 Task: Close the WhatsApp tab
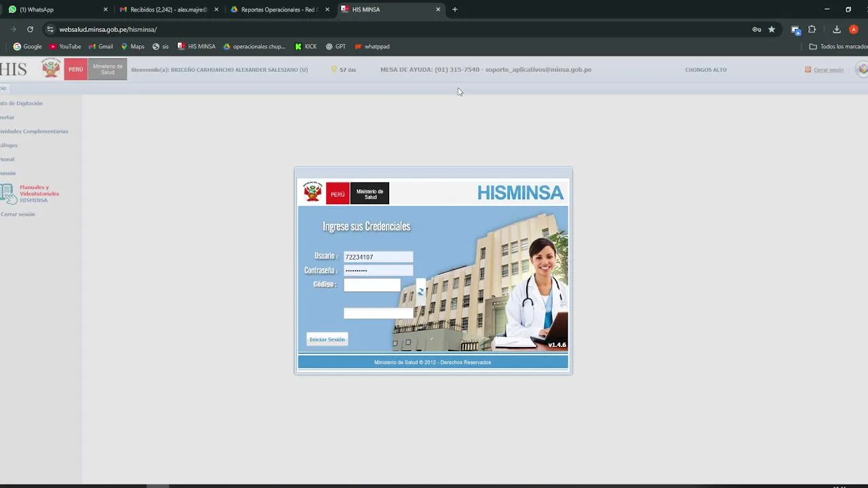coord(105,9)
